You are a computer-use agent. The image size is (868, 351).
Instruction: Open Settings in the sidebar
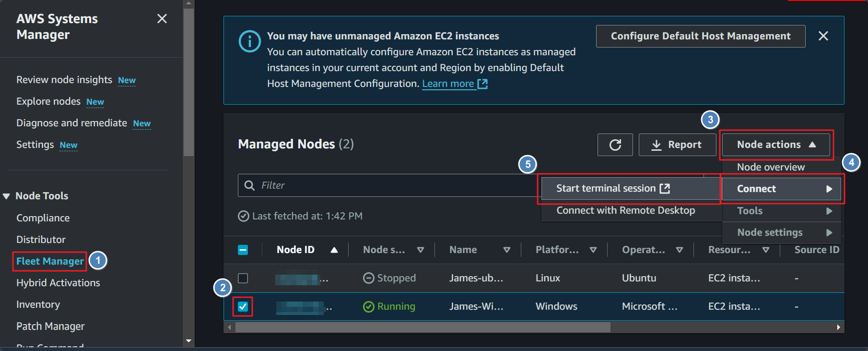click(x=35, y=145)
